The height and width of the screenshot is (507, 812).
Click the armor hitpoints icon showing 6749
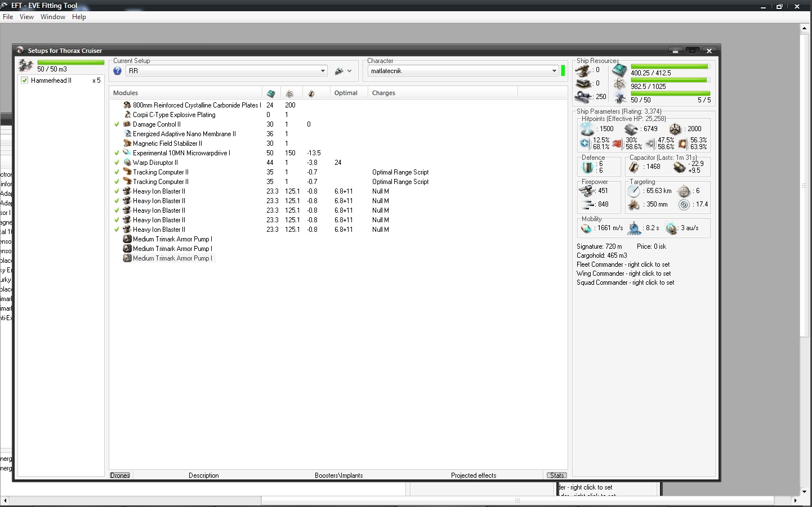(631, 129)
